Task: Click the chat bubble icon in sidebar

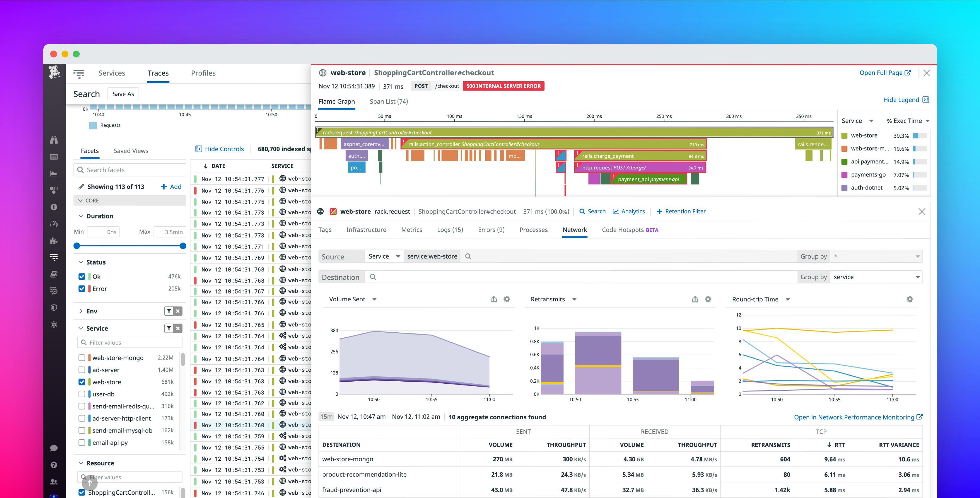Action: pyautogui.click(x=54, y=448)
